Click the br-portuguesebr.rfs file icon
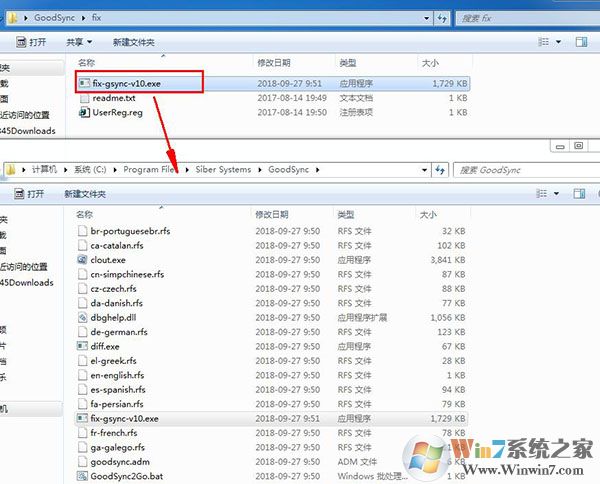This screenshot has height=484, width=600. pos(82,231)
